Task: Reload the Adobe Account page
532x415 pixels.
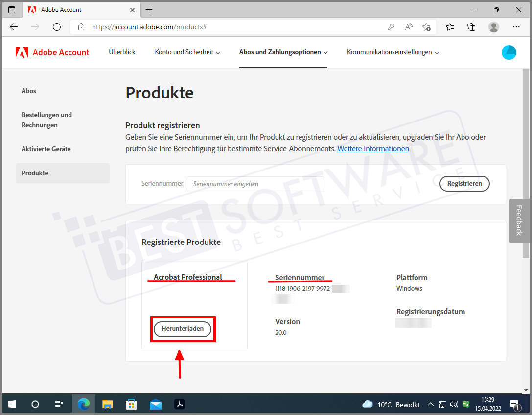Action: pos(57,27)
